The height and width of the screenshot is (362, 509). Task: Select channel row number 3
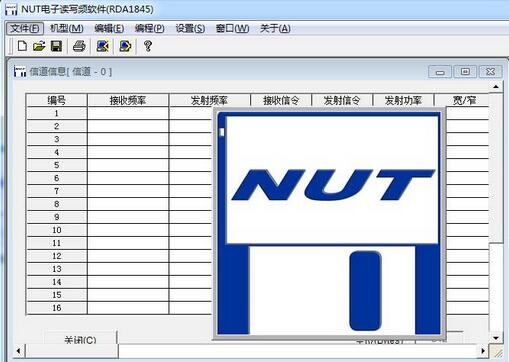pos(56,139)
